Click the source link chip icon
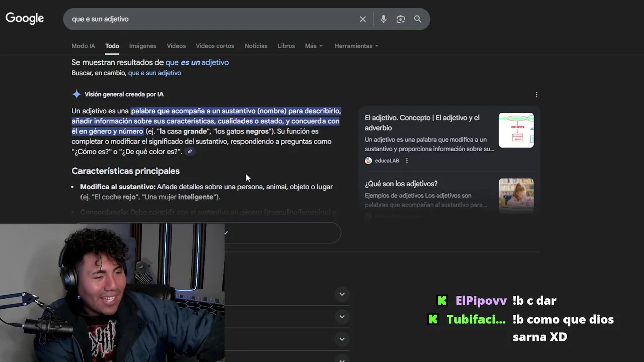The width and height of the screenshot is (644, 362). 190,152
